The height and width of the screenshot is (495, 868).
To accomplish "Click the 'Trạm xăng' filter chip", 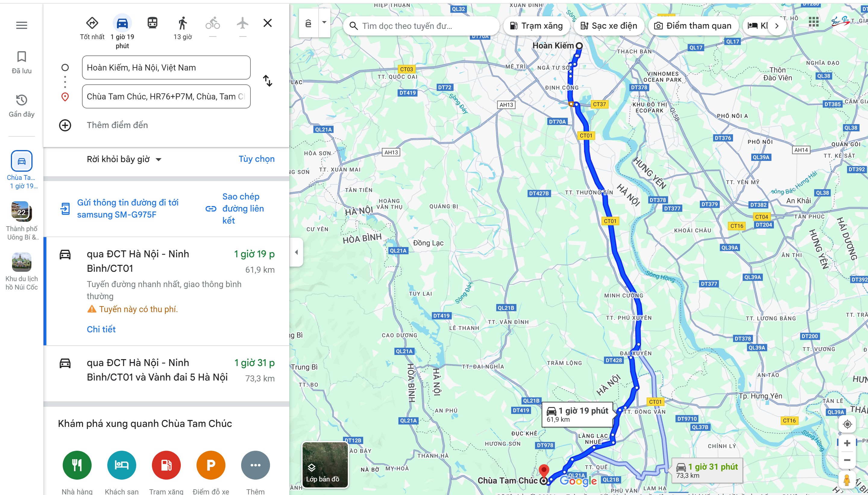I will pyautogui.click(x=536, y=26).
